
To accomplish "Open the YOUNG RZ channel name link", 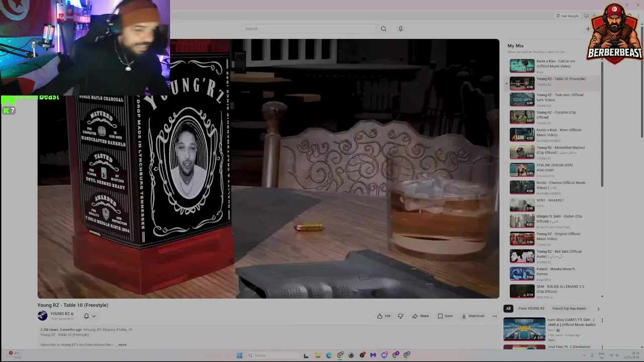I will pos(60,314).
